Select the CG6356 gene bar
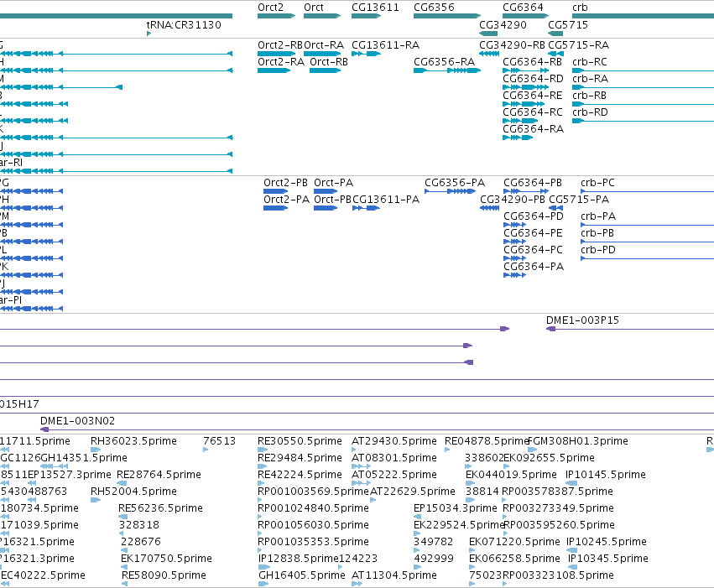The width and height of the screenshot is (714, 588). (x=446, y=16)
